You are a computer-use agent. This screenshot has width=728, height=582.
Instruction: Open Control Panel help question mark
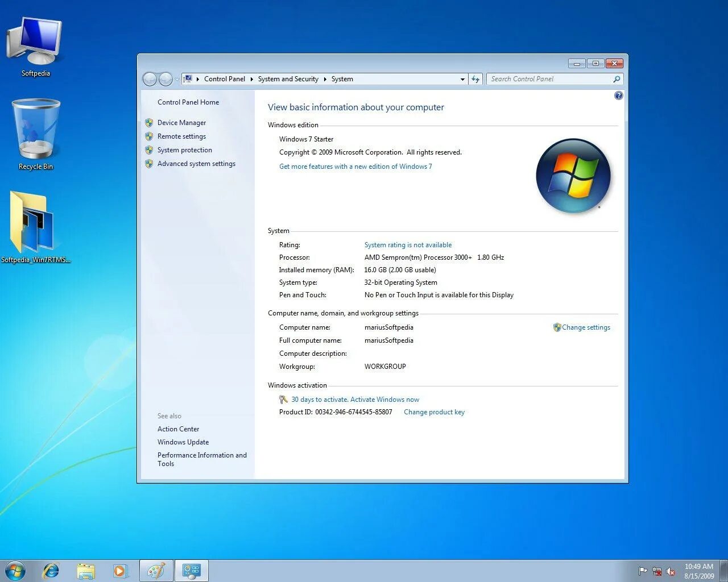(x=619, y=95)
